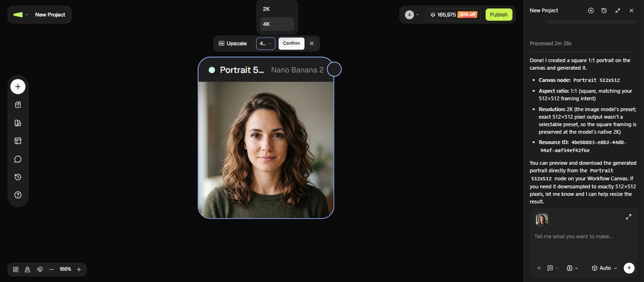This screenshot has height=282, width=644.
Task: Open the help question mark icon
Action: 18,195
